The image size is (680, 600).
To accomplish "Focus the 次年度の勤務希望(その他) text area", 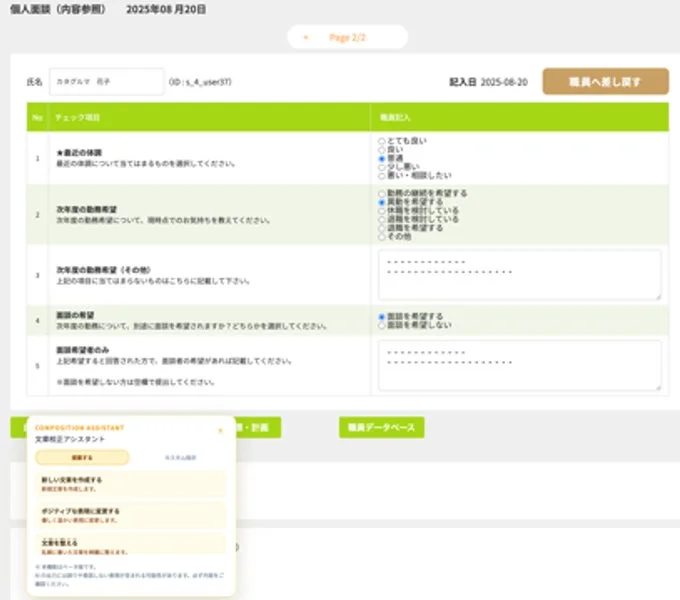I will click(x=520, y=274).
